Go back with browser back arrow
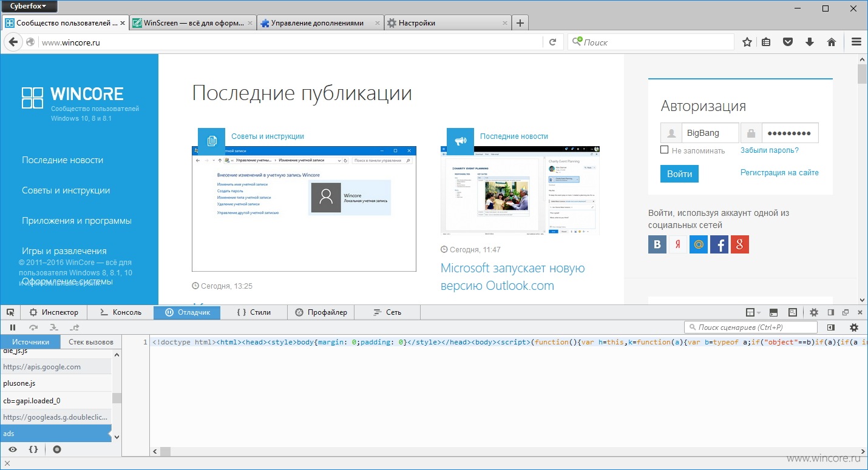 click(13, 42)
